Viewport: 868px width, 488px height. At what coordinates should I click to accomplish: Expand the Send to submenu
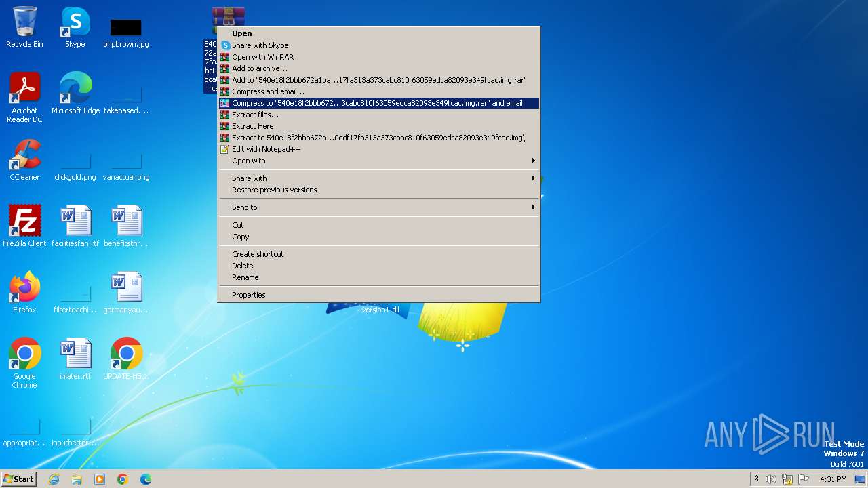point(378,207)
